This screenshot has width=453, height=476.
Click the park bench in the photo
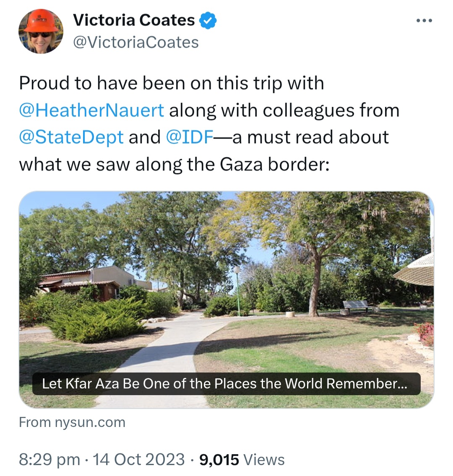point(356,306)
